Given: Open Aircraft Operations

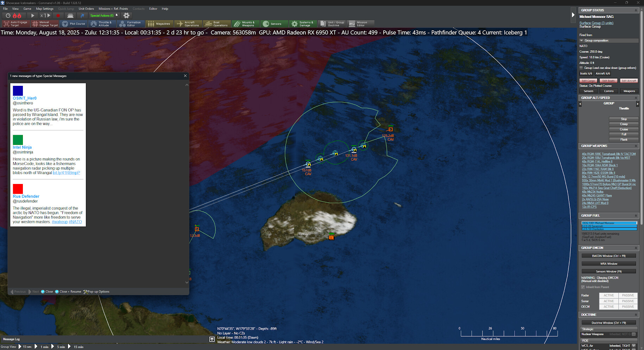Looking at the screenshot, I should tap(188, 24).
